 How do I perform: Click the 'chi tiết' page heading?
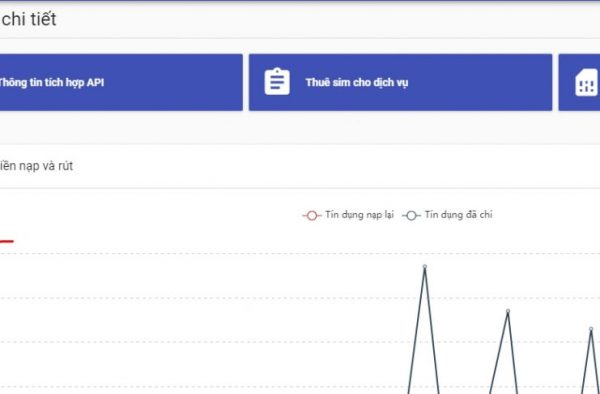click(x=29, y=20)
